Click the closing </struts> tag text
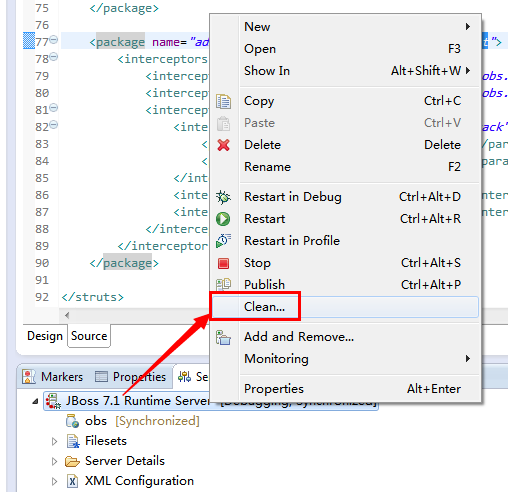 click(x=93, y=297)
